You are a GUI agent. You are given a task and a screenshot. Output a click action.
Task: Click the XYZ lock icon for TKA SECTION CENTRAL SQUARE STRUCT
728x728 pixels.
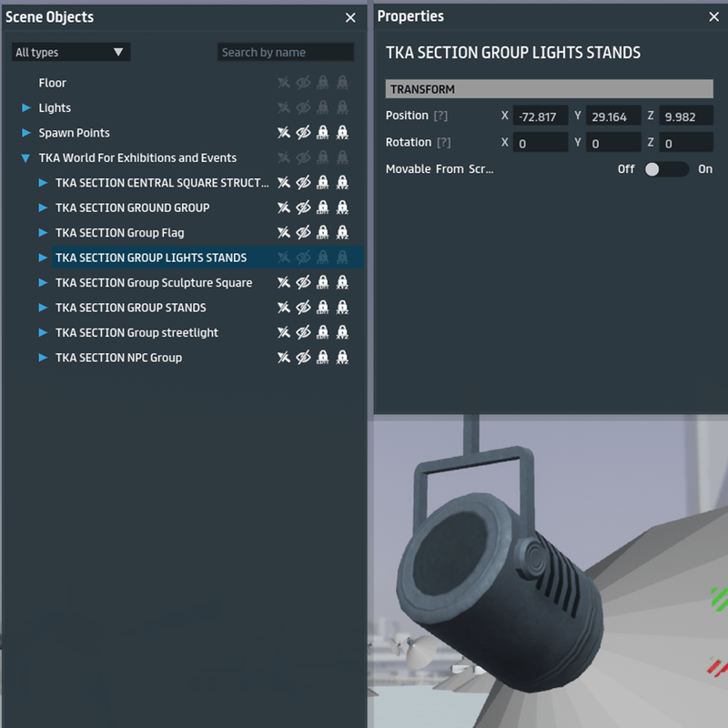pos(342,183)
